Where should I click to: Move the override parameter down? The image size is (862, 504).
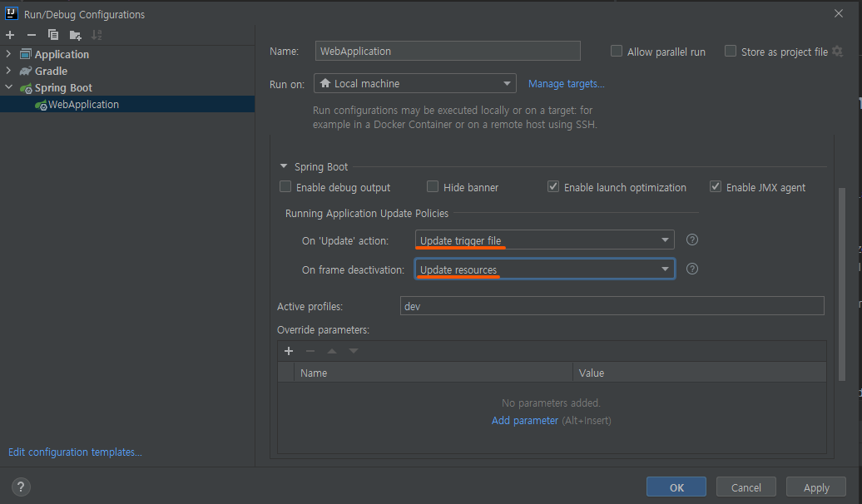[x=354, y=351]
